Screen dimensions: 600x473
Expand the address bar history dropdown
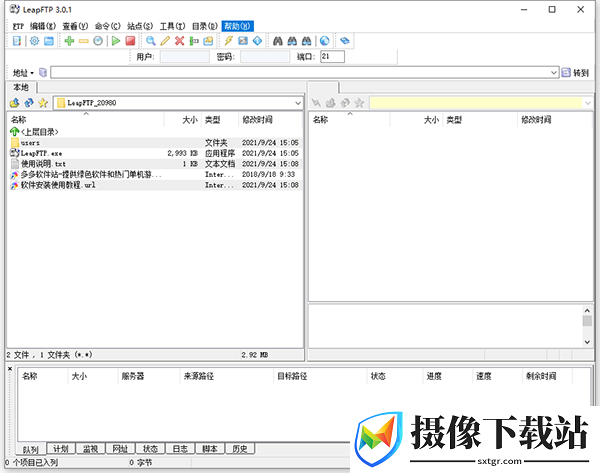tap(553, 72)
